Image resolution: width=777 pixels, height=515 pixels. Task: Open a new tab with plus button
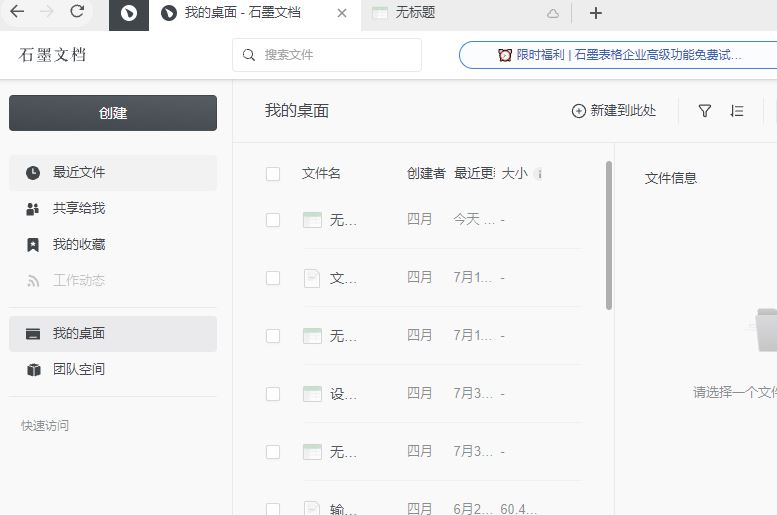[x=596, y=13]
